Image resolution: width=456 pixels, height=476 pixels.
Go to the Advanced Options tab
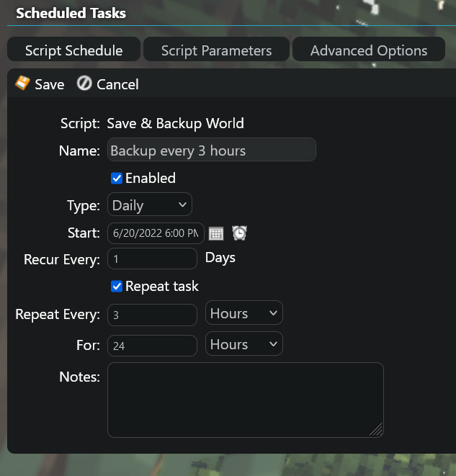pyautogui.click(x=368, y=50)
